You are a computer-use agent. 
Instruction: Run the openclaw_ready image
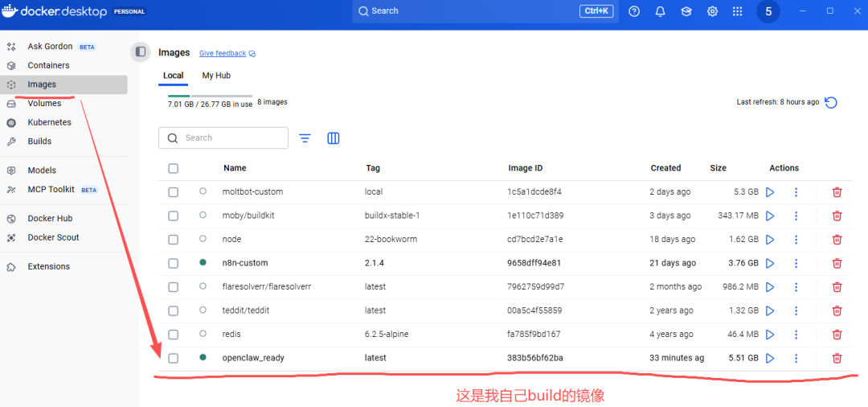pos(769,358)
